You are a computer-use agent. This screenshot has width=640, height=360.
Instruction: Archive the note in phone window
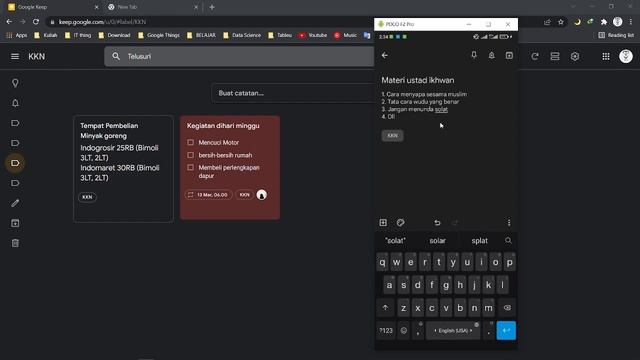[509, 55]
